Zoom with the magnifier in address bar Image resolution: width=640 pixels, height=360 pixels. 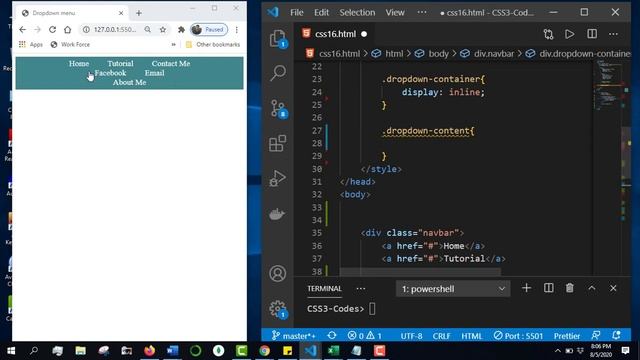click(x=148, y=29)
